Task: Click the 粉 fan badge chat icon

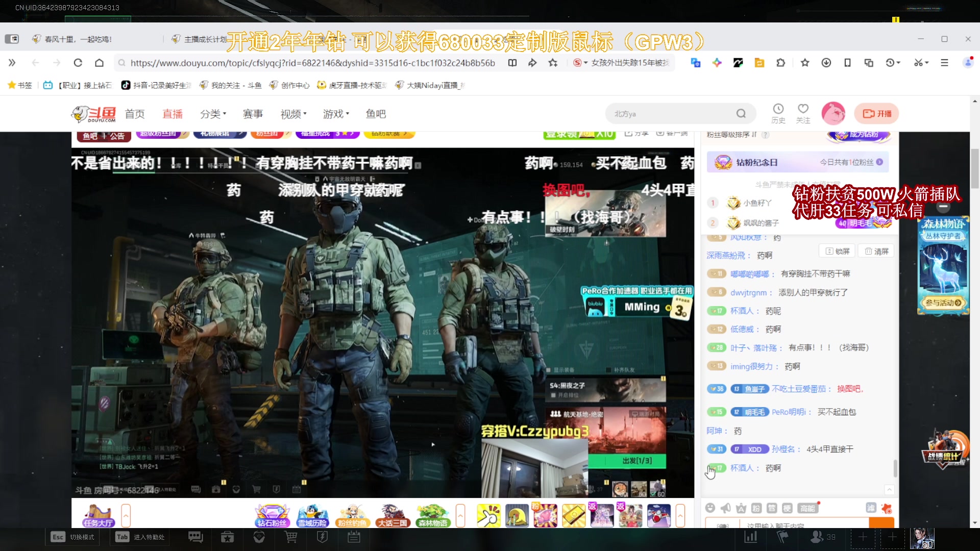Action: [756, 508]
